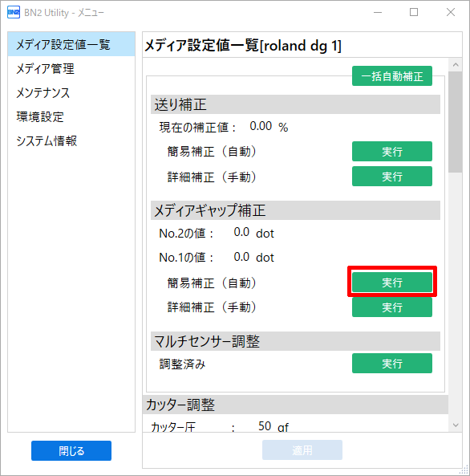Click the 一括自動補正 button
The height and width of the screenshot is (476, 470).
click(x=392, y=76)
